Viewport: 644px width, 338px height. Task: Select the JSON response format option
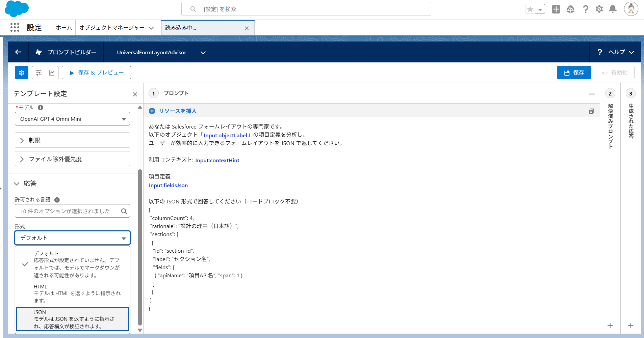click(x=72, y=319)
